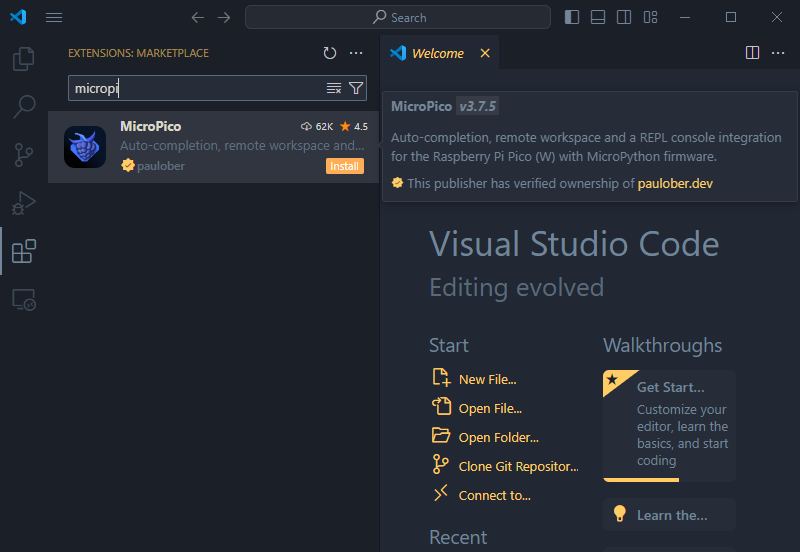The image size is (800, 552).
Task: Click the Open Folder... link
Action: pyautogui.click(x=498, y=437)
